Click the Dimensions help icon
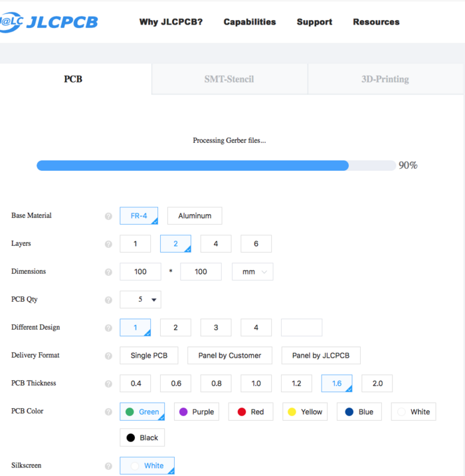465x476 pixels. (108, 272)
